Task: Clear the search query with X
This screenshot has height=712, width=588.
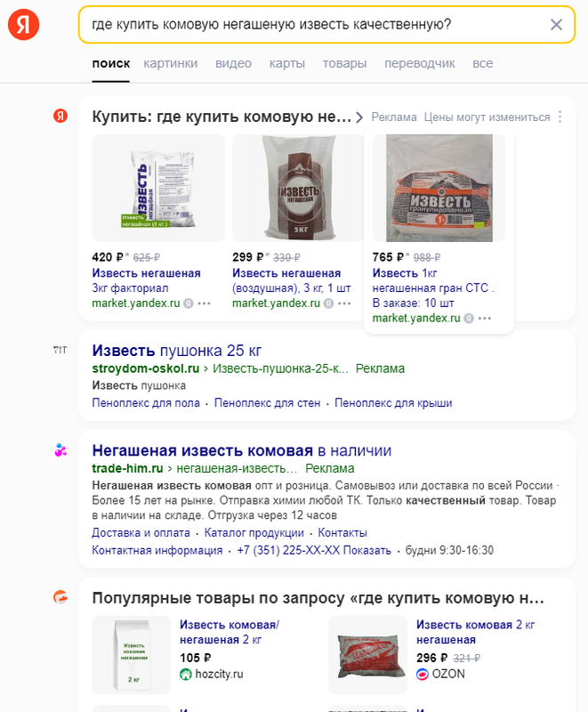Action: (x=556, y=25)
